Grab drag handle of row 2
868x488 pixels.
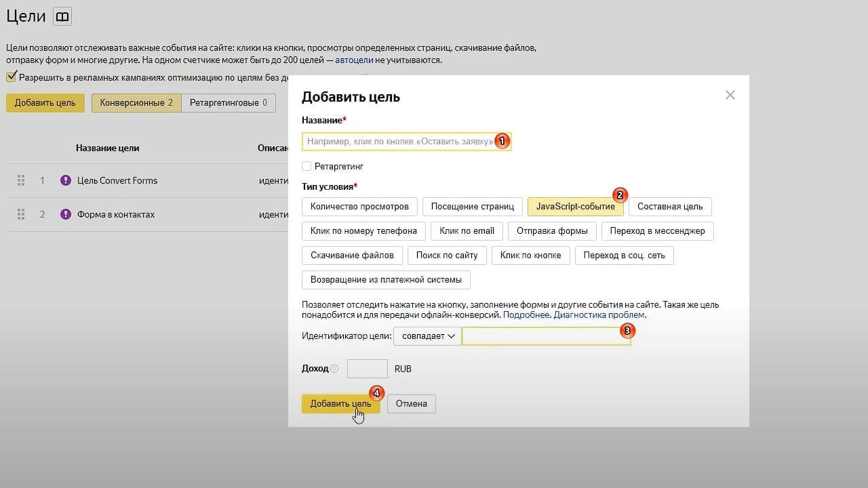click(21, 214)
